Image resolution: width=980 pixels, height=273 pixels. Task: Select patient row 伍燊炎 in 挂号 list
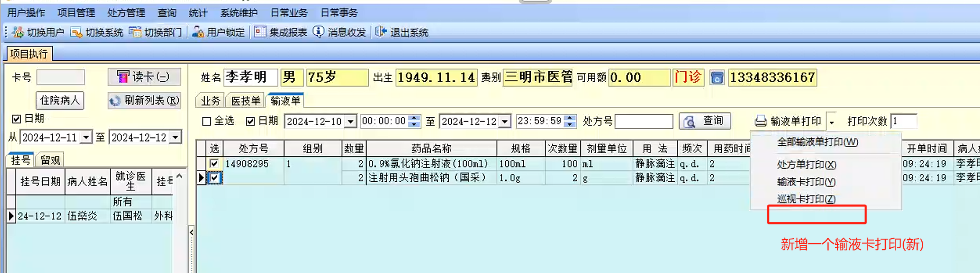coord(90,216)
